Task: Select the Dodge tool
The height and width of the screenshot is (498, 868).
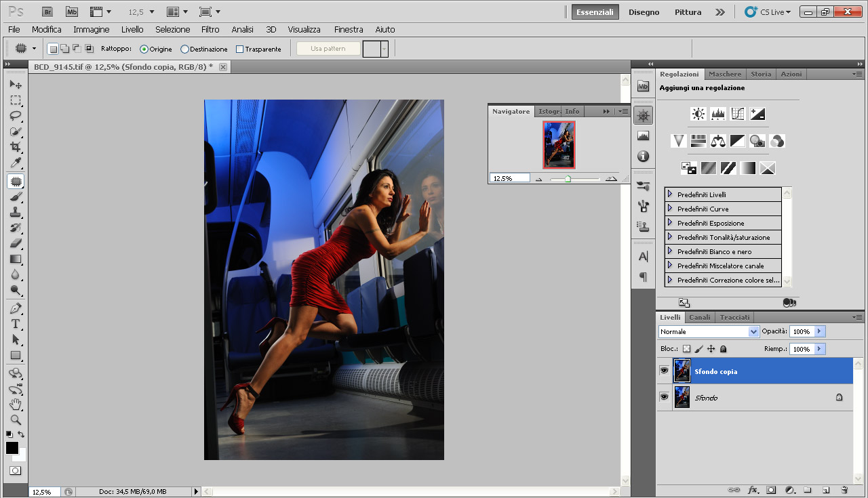Action: pos(16,290)
